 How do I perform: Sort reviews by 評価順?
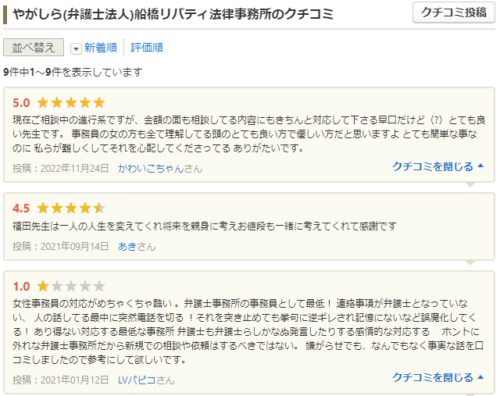tap(147, 48)
